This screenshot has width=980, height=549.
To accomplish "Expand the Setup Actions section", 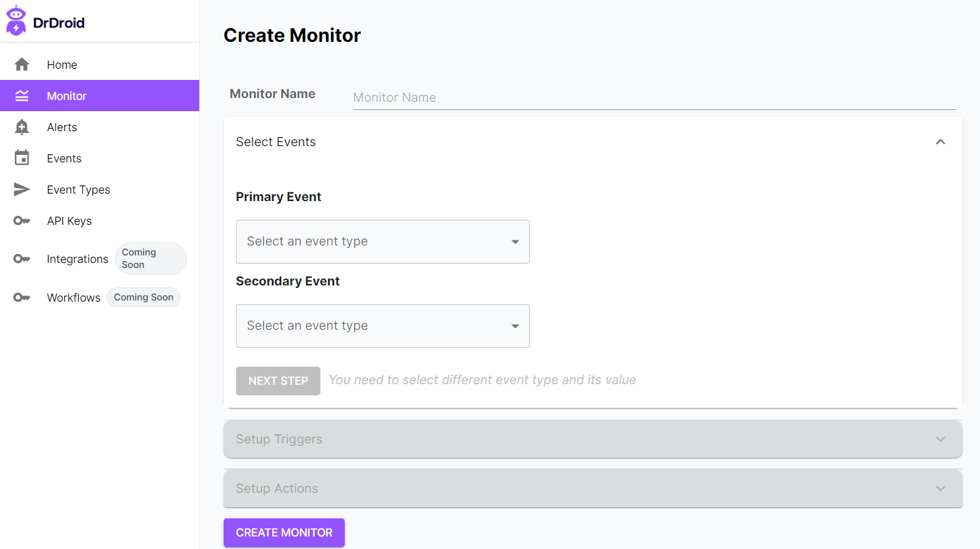I will point(592,488).
